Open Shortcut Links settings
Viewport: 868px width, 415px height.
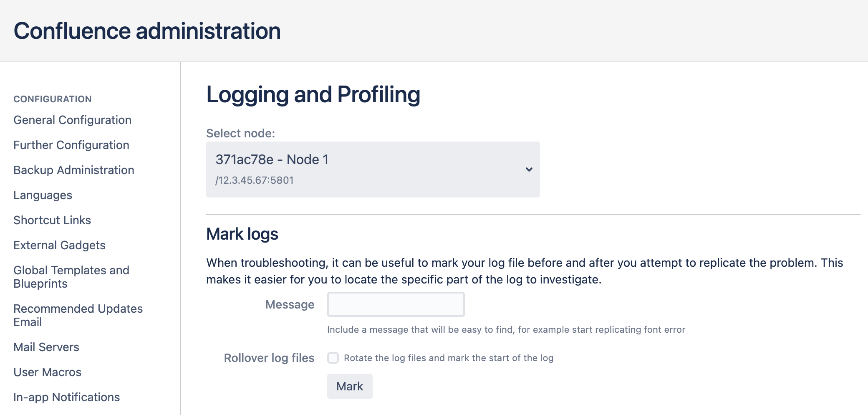pos(52,220)
